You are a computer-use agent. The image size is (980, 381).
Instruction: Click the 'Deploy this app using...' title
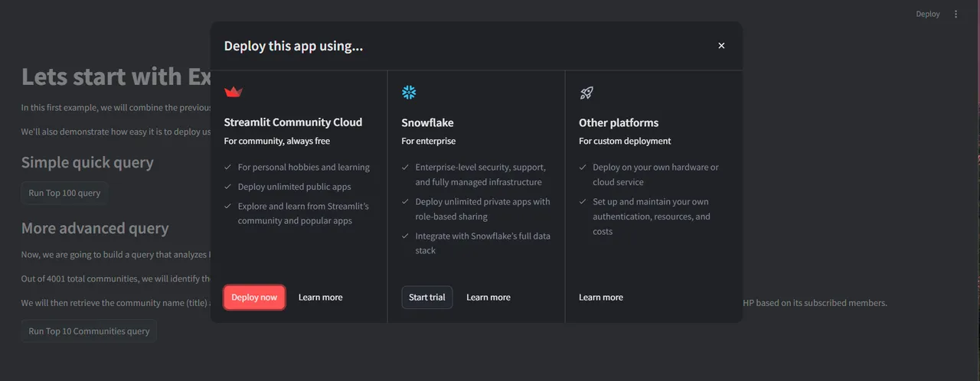tap(293, 46)
